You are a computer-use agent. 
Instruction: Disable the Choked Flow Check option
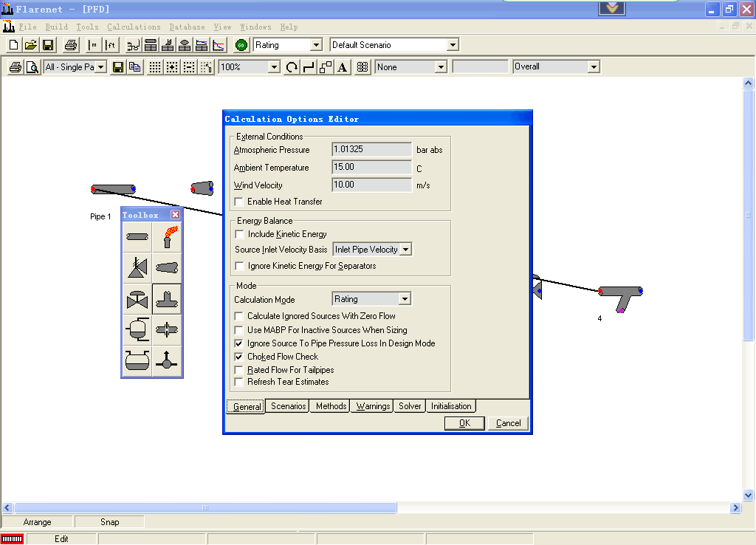[238, 357]
